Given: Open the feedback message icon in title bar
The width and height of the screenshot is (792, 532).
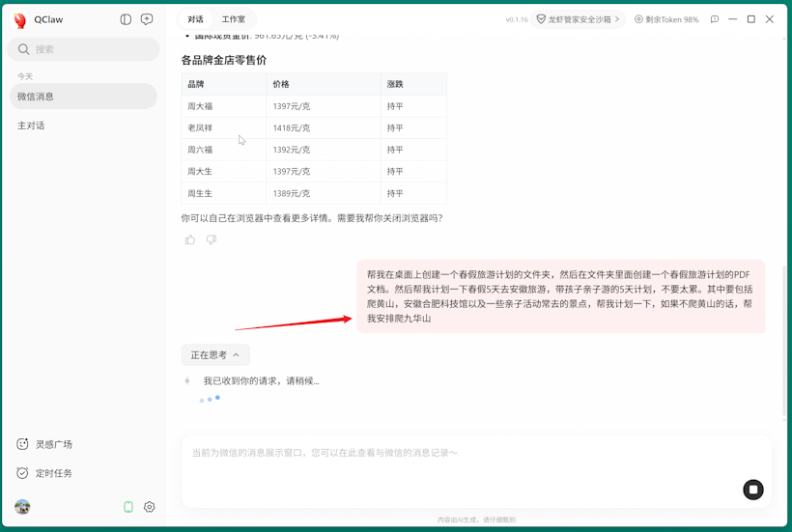Looking at the screenshot, I should pos(714,19).
